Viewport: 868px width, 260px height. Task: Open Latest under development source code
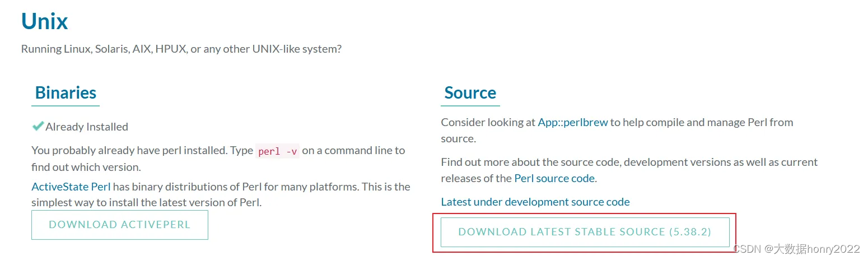535,202
